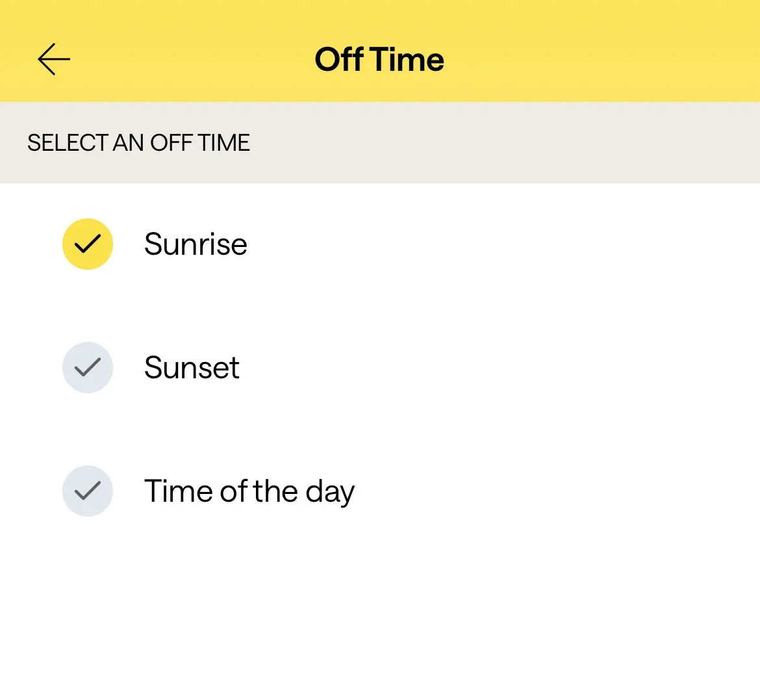Click the Off Time page title
The height and width of the screenshot is (700, 760).
coord(379,60)
